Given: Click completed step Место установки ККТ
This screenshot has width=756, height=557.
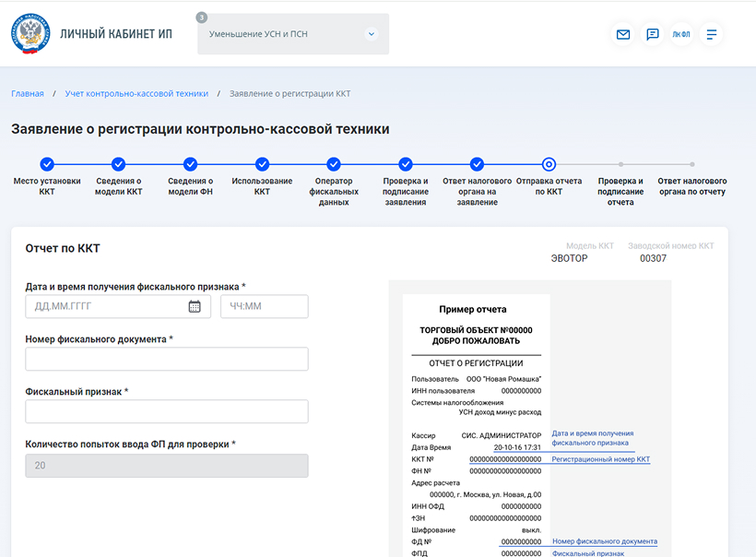Looking at the screenshot, I should pos(47,164).
